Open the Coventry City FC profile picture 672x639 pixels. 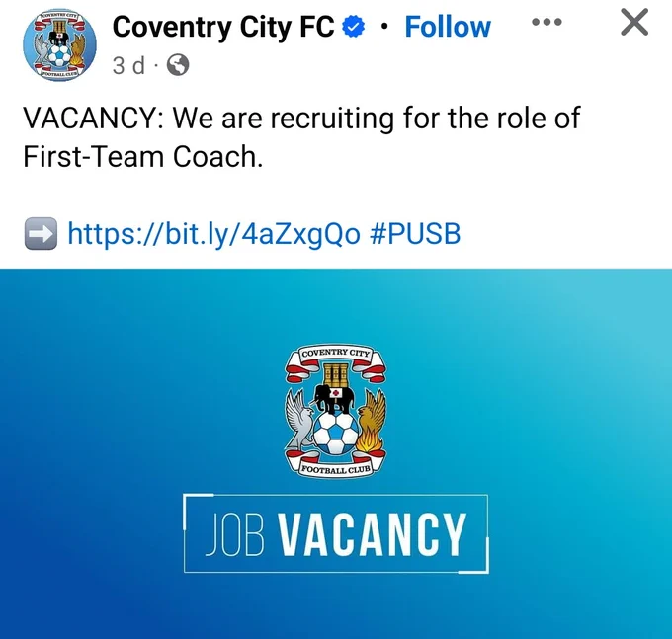[59, 45]
